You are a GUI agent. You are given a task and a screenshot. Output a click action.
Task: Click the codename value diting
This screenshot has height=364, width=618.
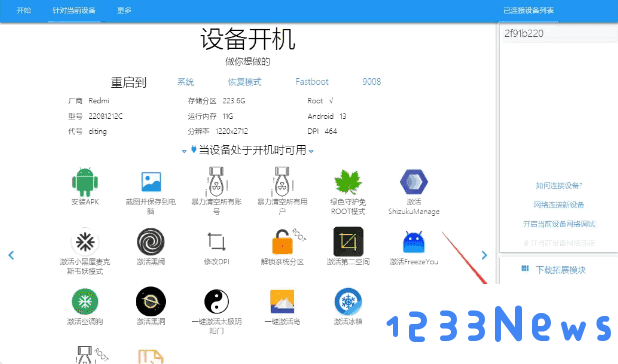pyautogui.click(x=97, y=132)
